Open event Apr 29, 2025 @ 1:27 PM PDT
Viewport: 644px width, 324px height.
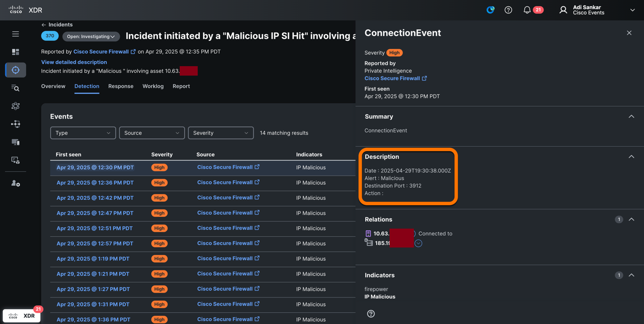point(93,289)
